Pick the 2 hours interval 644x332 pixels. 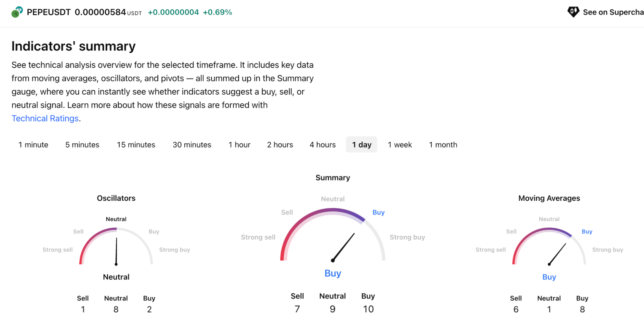280,145
